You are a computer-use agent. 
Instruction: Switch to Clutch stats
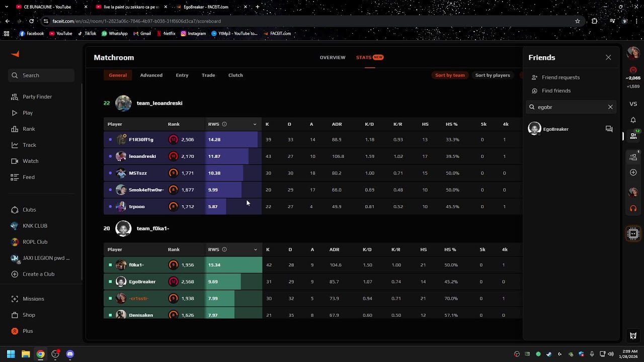[x=235, y=75]
